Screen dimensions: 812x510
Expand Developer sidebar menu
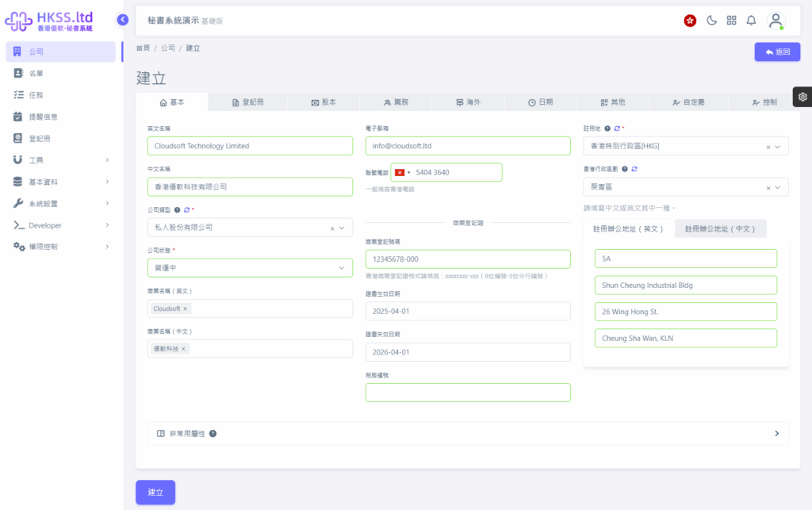60,225
